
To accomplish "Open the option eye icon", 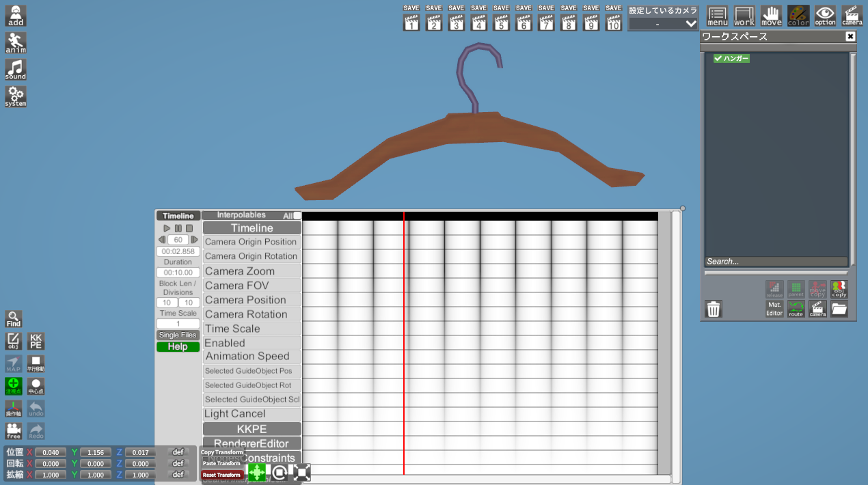I will coord(825,16).
